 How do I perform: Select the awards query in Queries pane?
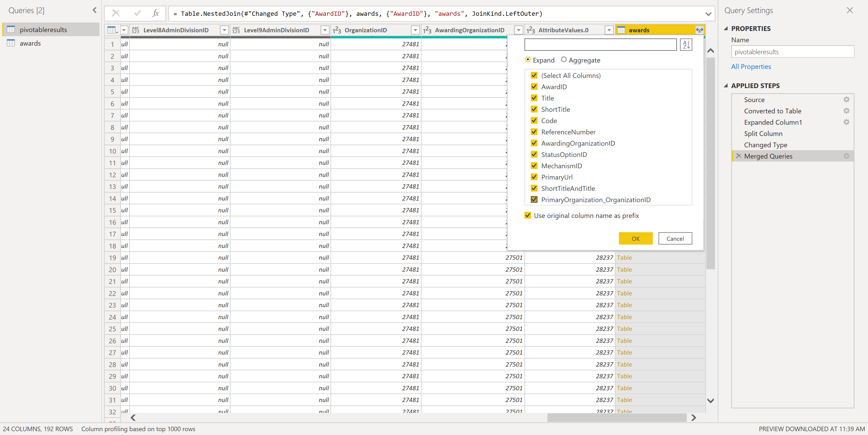click(30, 43)
